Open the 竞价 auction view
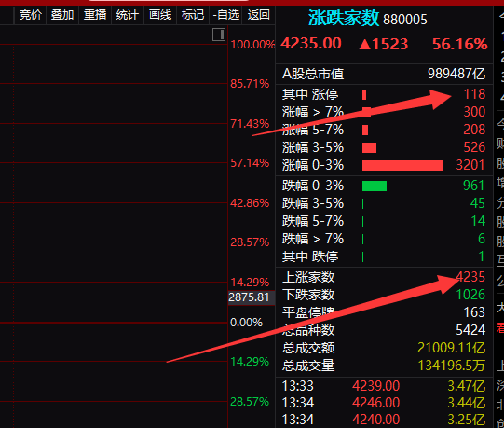The image size is (504, 428). (30, 15)
